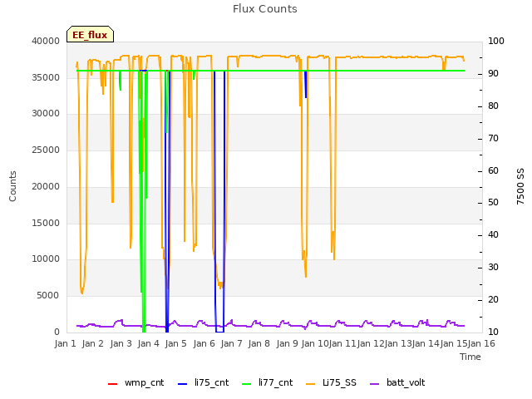Click the 10000 tick on Counts axis
Screen dimensions: 532x399
(x=46, y=259)
